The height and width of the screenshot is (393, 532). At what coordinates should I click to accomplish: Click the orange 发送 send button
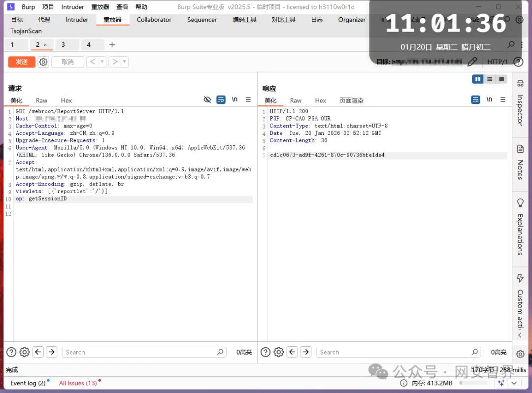coord(21,62)
